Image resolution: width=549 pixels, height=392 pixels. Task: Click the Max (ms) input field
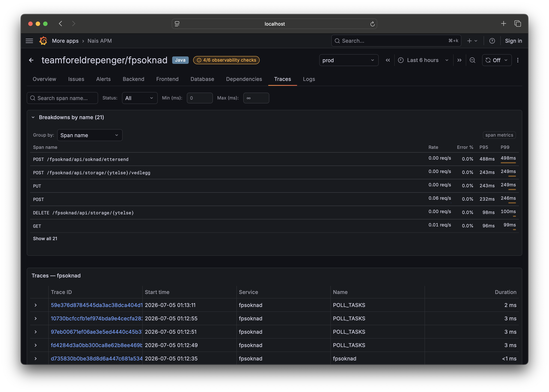(x=256, y=98)
